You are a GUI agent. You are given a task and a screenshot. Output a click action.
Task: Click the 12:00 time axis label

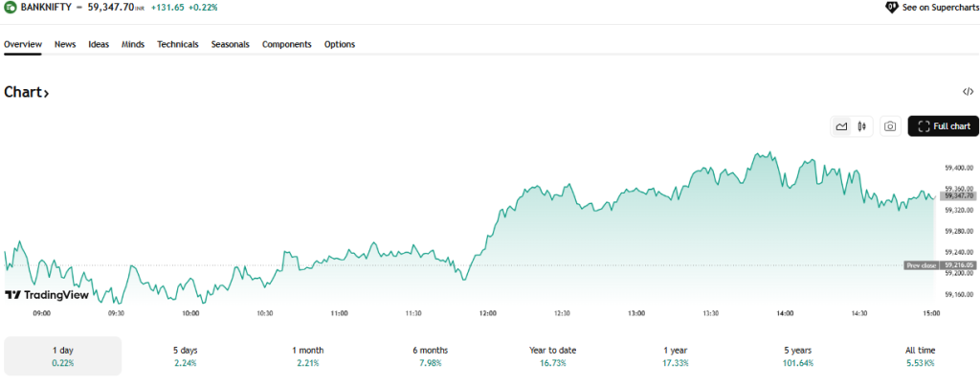click(487, 313)
